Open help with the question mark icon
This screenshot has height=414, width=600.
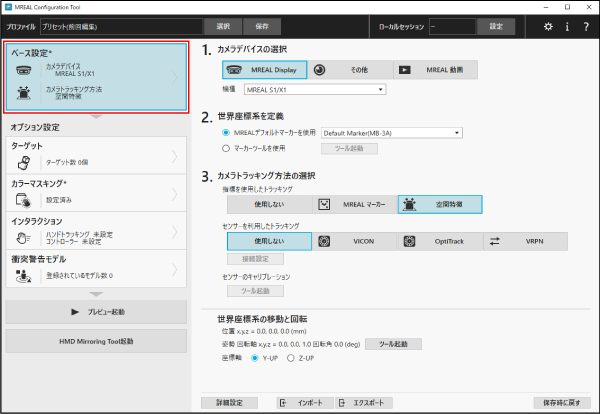(x=586, y=27)
